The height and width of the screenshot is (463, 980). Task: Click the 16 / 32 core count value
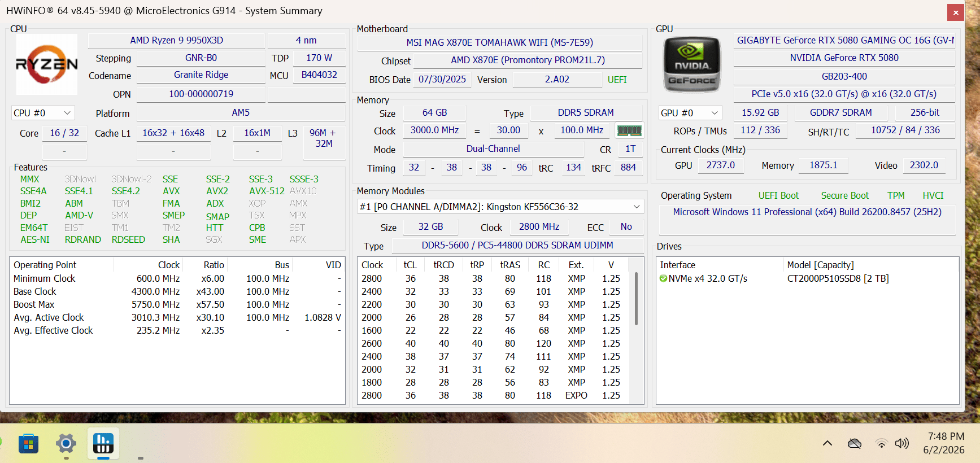pos(64,133)
